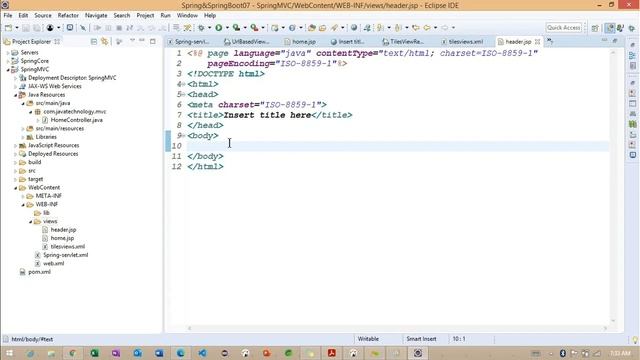Open Visual Studio Code from taskbar
Viewport: 640px width, 360px height.
click(202, 353)
